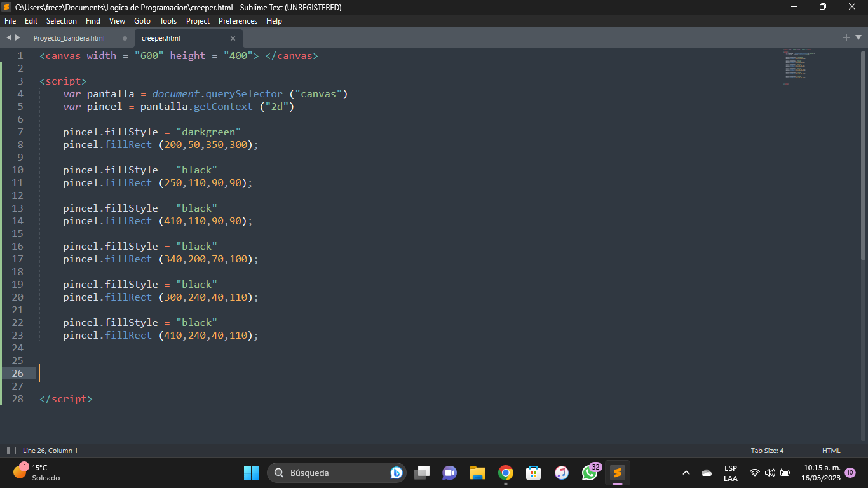The image size is (868, 488).
Task: Click the closing script tag
Action: click(x=66, y=399)
